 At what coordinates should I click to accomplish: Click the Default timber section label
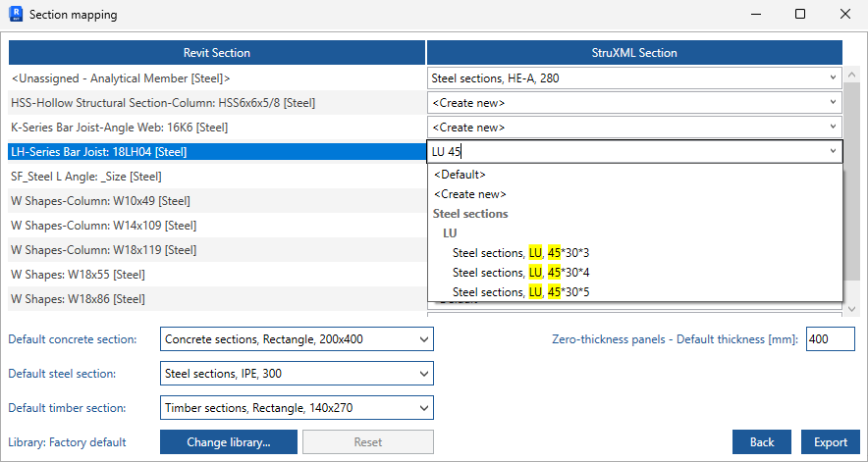point(67,408)
